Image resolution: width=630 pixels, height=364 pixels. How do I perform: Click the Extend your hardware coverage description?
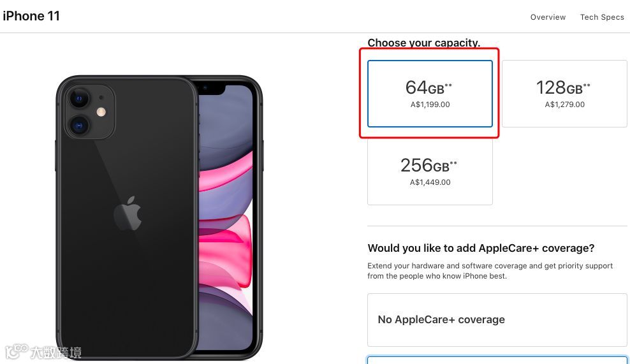pos(490,271)
